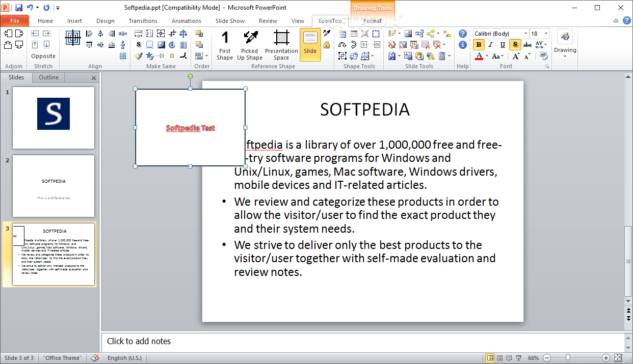Click Fit slide to current window icon

point(618,358)
